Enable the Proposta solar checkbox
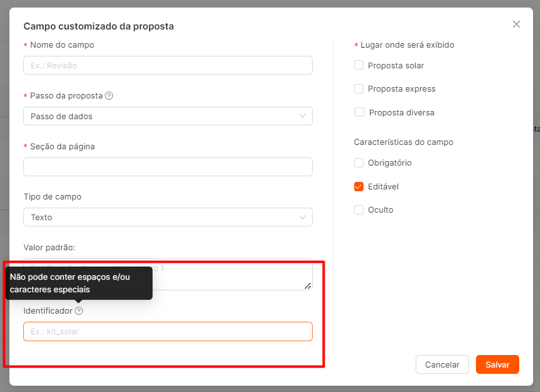Screen dimensions: 540x392 click(359, 65)
